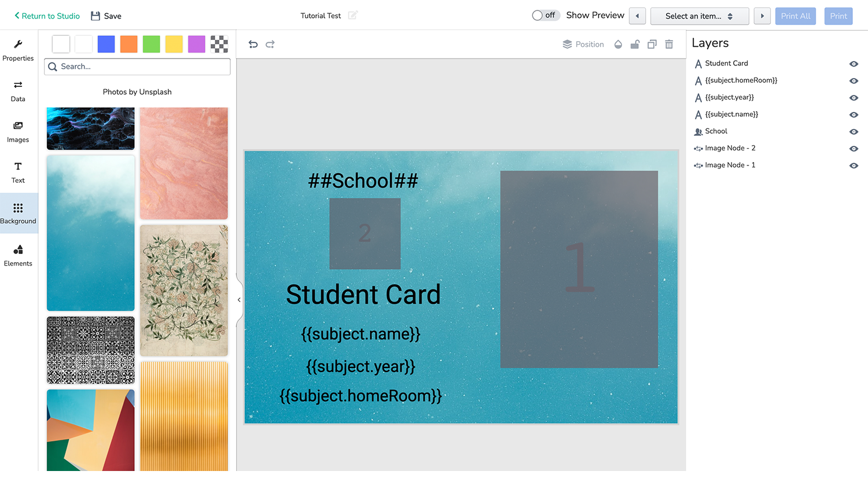Select the {{subject.homeRoom}} layer
The width and height of the screenshot is (868, 482).
(741, 80)
